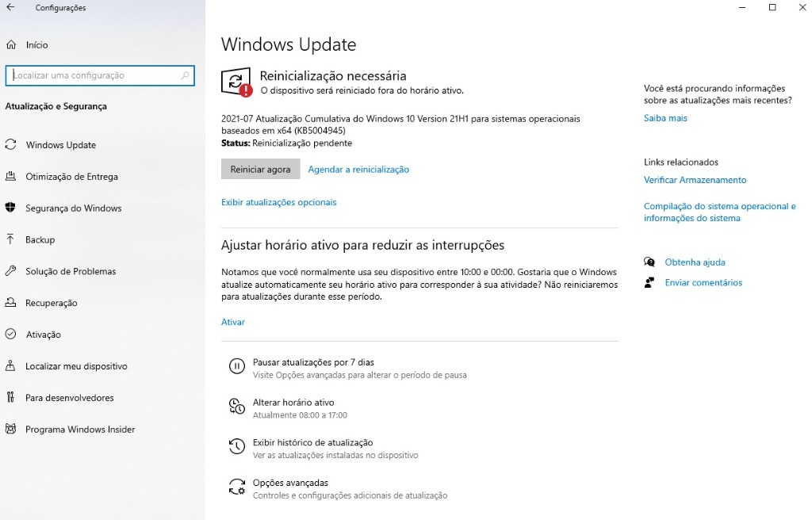Click the Windows Update sync icon in sidebar

11,145
